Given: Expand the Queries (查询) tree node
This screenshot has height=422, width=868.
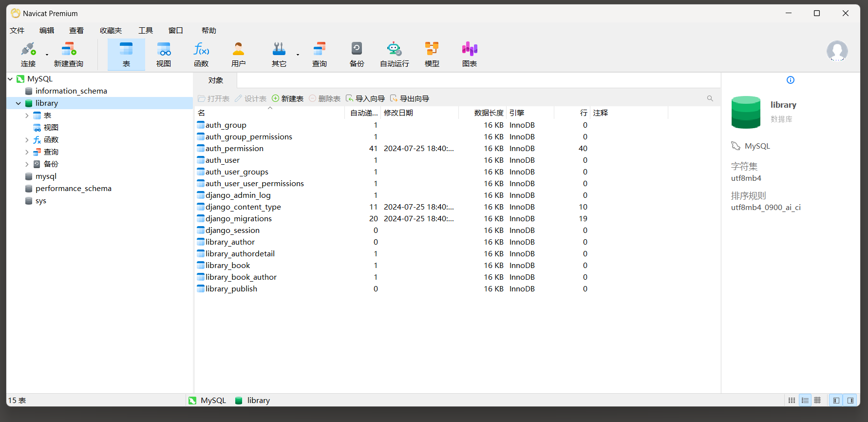Looking at the screenshot, I should point(27,152).
